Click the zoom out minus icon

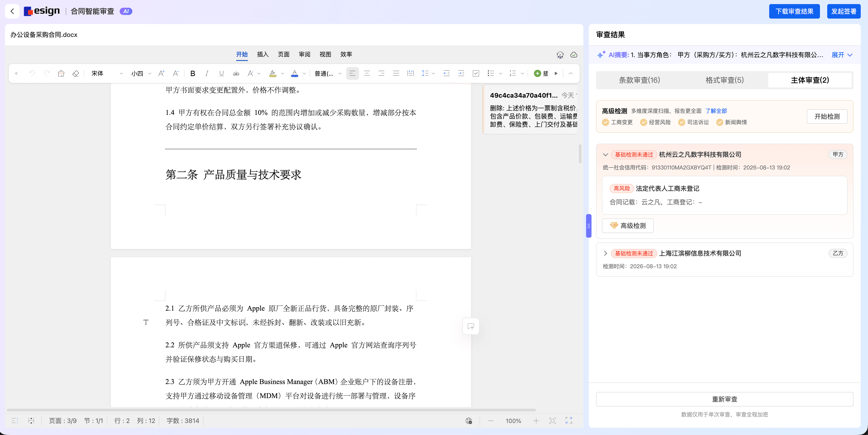[491, 420]
